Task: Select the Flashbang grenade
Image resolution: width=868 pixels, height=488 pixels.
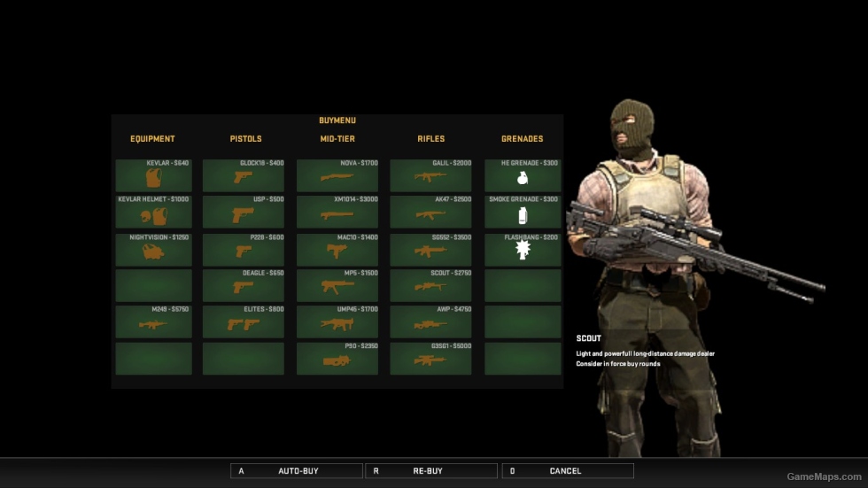Action: (523, 250)
